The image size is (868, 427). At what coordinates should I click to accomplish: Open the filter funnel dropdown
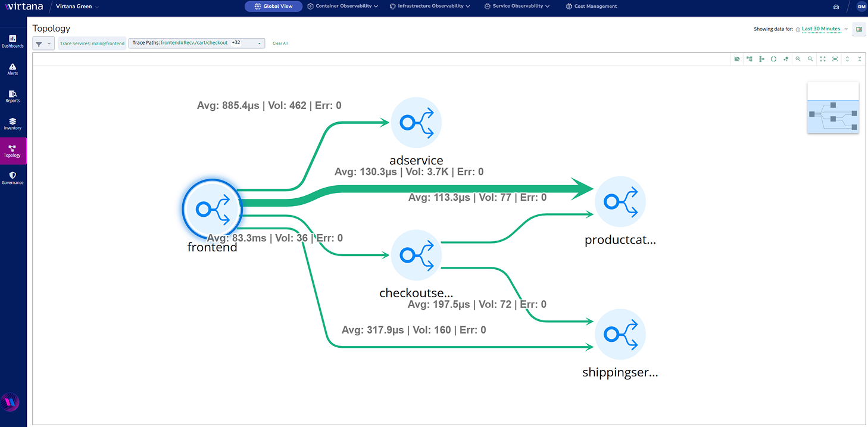[x=43, y=43]
